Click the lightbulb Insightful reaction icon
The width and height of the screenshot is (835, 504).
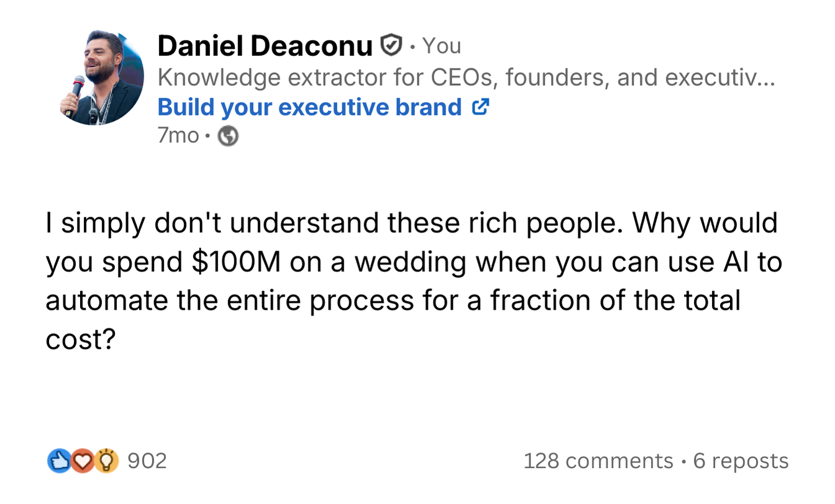coord(107,461)
